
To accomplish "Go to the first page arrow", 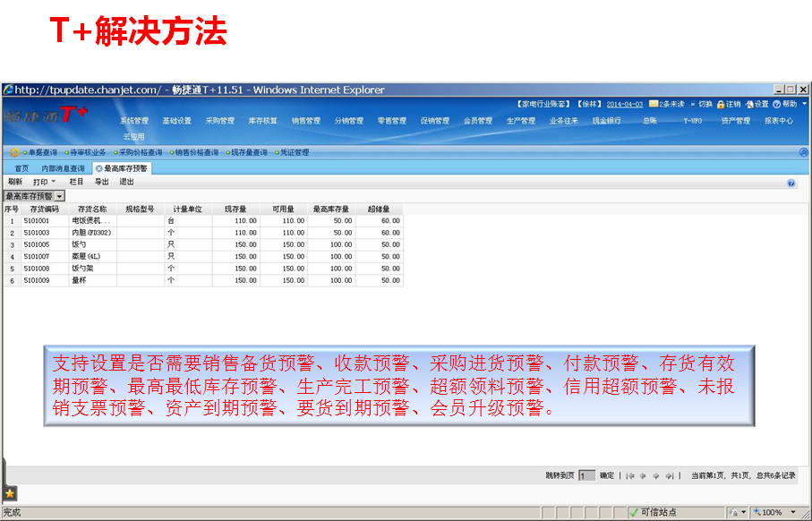I will tap(630, 476).
